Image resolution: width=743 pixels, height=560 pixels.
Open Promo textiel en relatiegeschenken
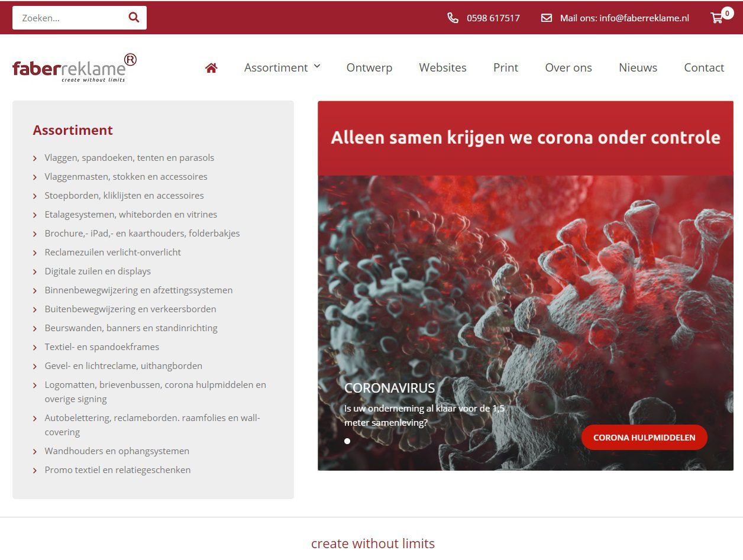coord(118,470)
